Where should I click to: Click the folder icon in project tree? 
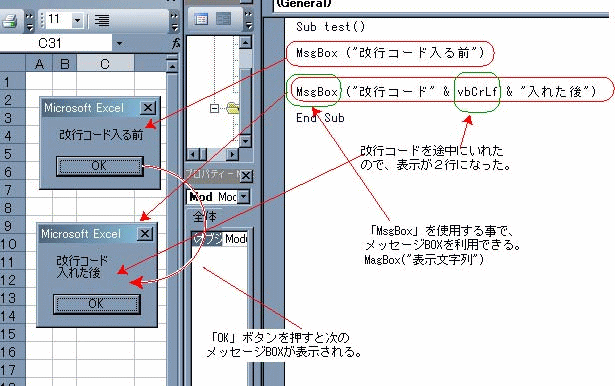pos(233,108)
